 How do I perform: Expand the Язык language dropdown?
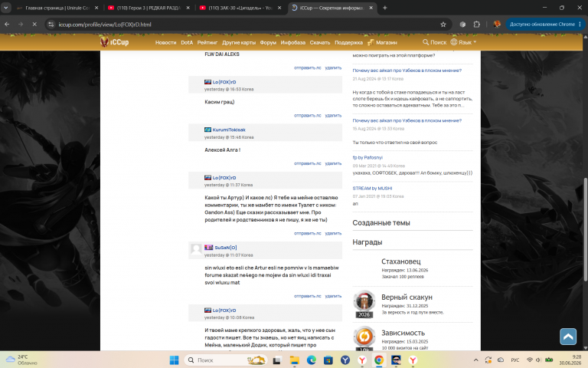click(x=463, y=42)
